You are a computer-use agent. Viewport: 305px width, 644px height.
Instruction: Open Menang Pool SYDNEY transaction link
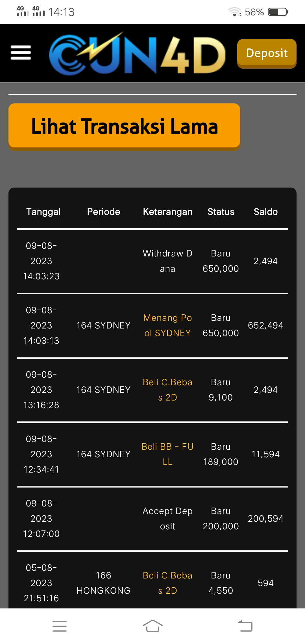pyautogui.click(x=167, y=325)
